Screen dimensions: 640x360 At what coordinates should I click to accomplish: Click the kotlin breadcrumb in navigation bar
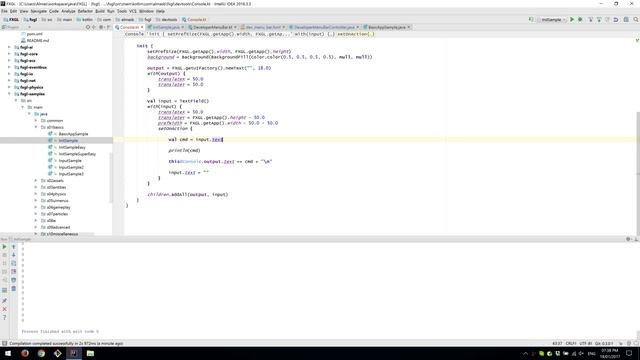(85, 20)
